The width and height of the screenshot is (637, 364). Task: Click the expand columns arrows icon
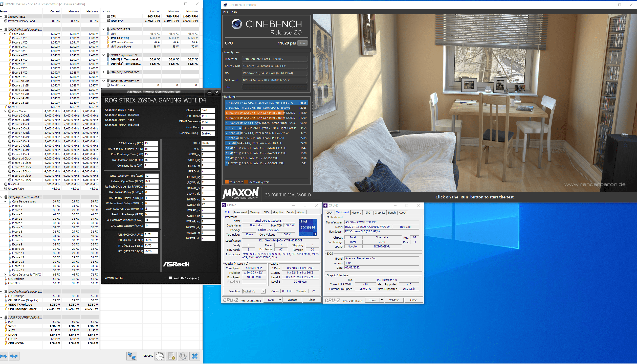click(4, 356)
